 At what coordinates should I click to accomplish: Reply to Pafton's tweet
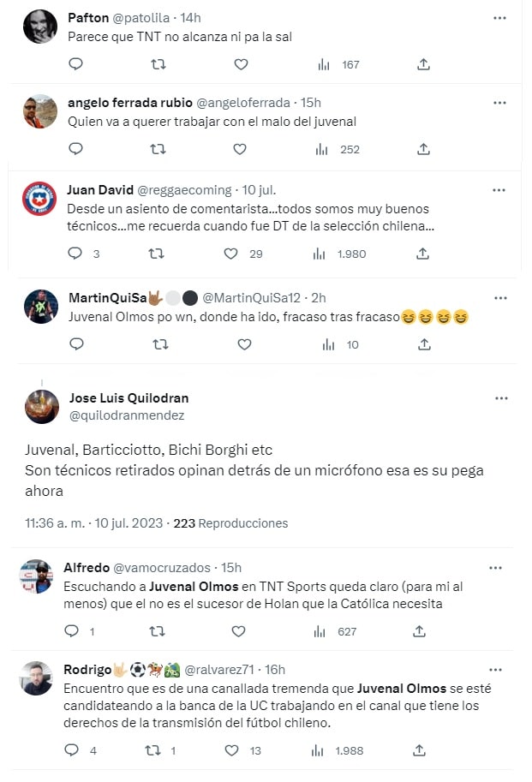coord(75,64)
